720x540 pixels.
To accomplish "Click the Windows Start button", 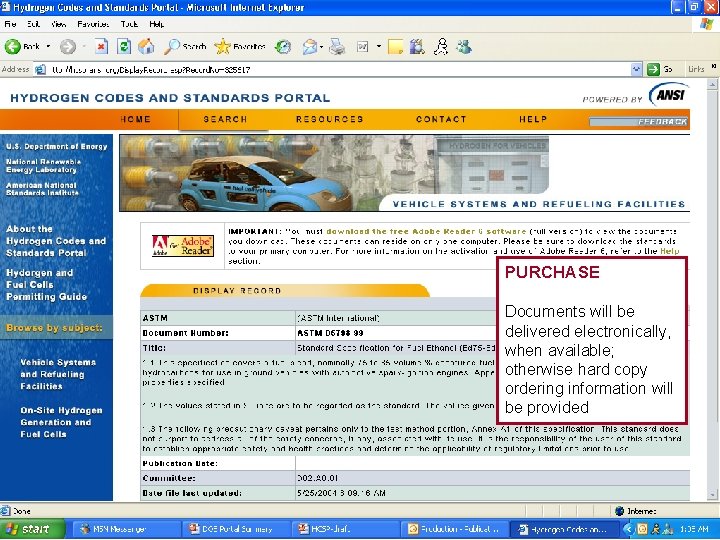I will [32, 529].
